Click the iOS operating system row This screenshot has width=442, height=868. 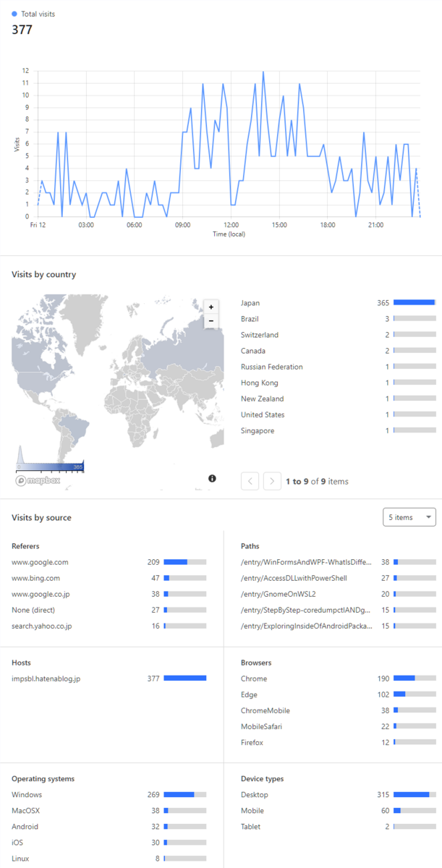(109, 843)
